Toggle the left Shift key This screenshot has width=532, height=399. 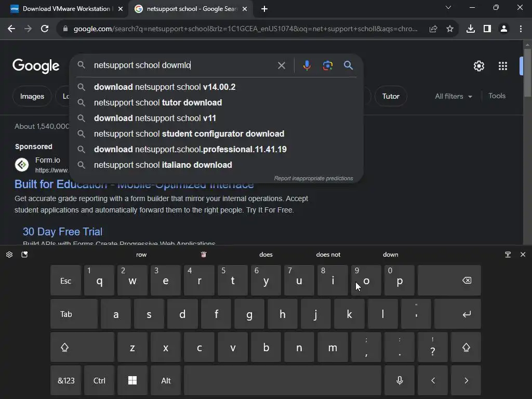click(82, 347)
